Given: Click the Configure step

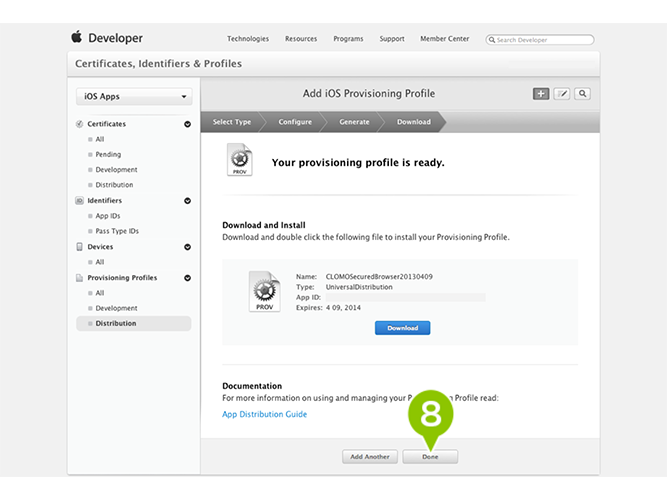Looking at the screenshot, I should click(295, 122).
